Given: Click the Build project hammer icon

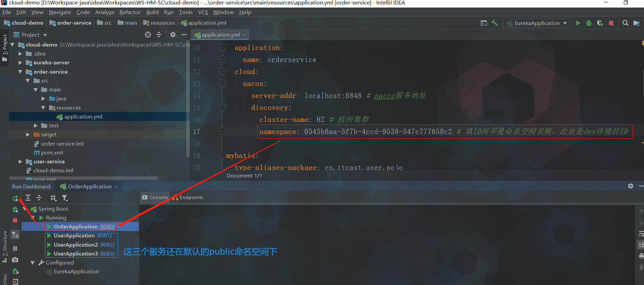Looking at the screenshot, I should (x=494, y=23).
